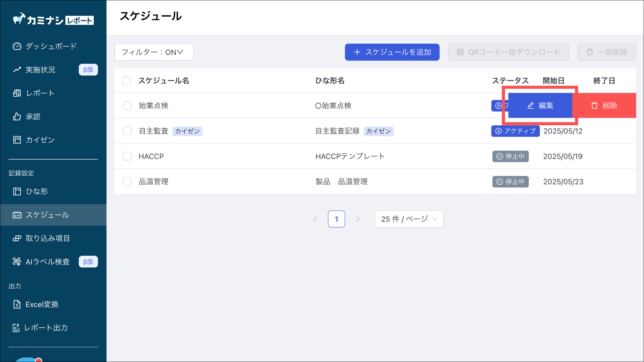The height and width of the screenshot is (362, 644).
Task: Open 取り込み項目 in the sidebar
Action: point(47,238)
